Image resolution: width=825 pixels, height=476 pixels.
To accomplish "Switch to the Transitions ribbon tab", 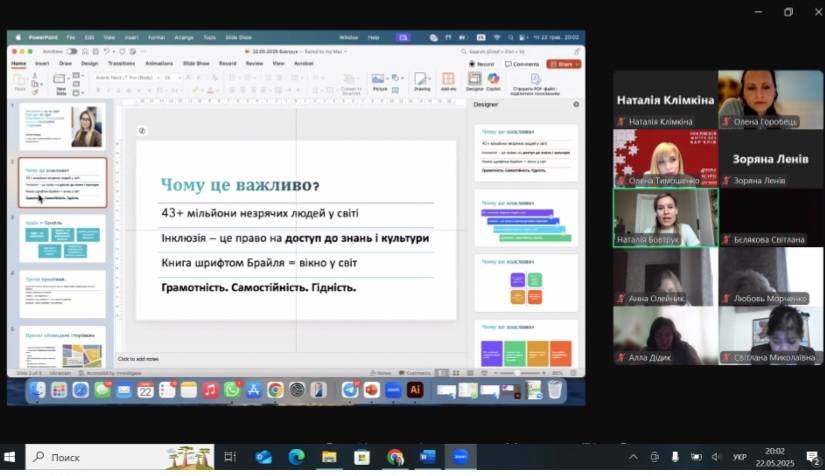I will 121,63.
